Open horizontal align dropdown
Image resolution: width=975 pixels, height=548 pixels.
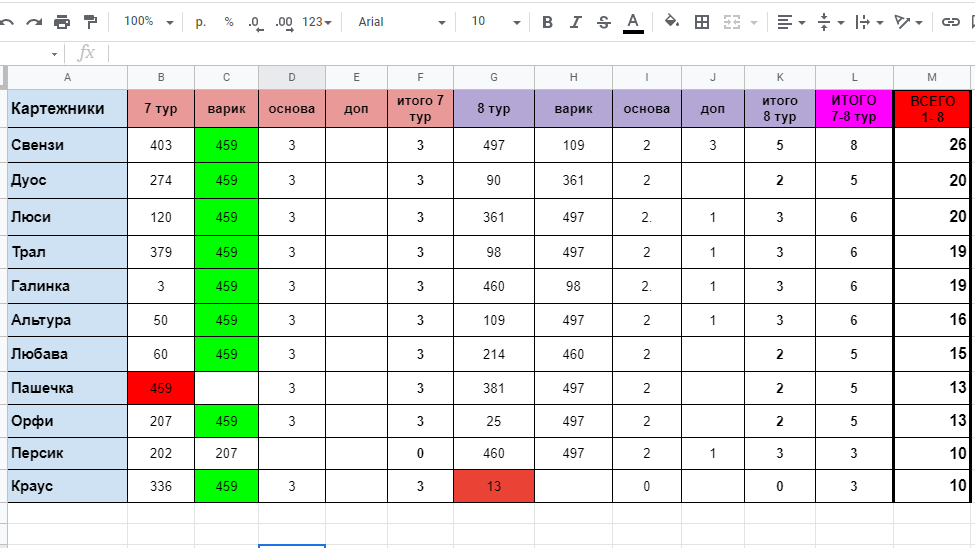click(791, 22)
